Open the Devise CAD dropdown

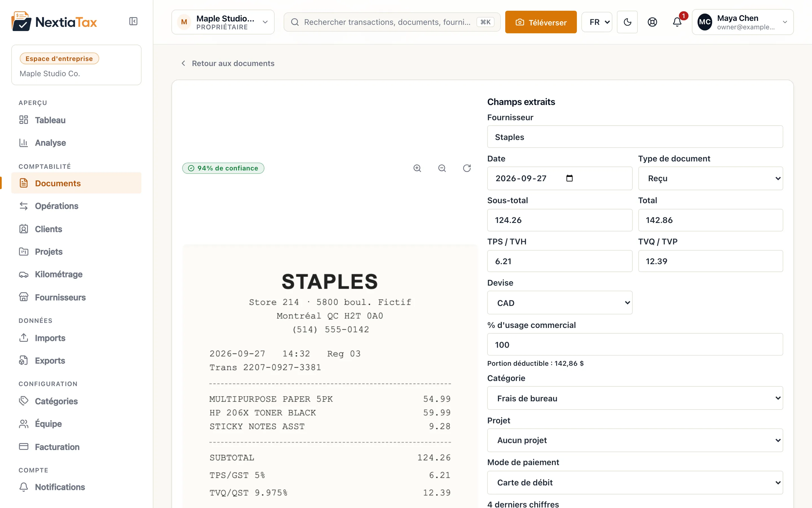pyautogui.click(x=560, y=303)
